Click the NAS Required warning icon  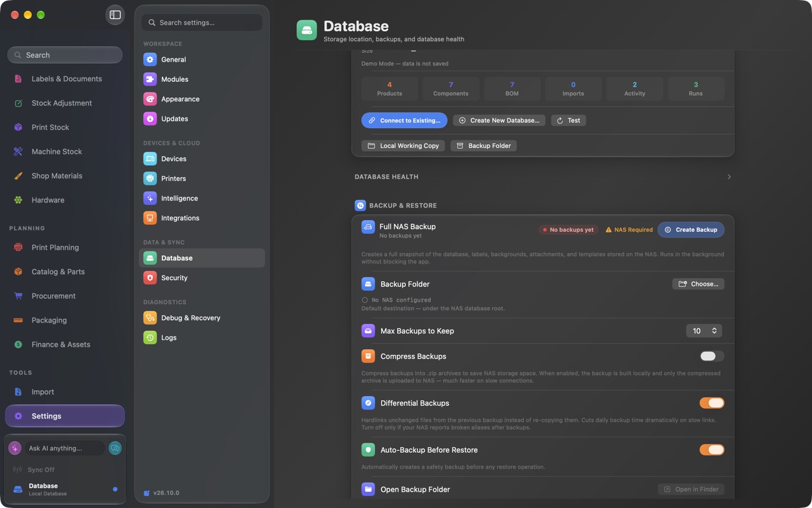tap(608, 230)
